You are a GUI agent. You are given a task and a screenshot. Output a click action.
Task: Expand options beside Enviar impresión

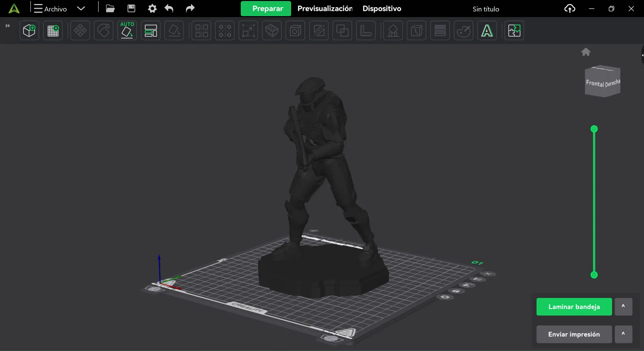pyautogui.click(x=623, y=334)
